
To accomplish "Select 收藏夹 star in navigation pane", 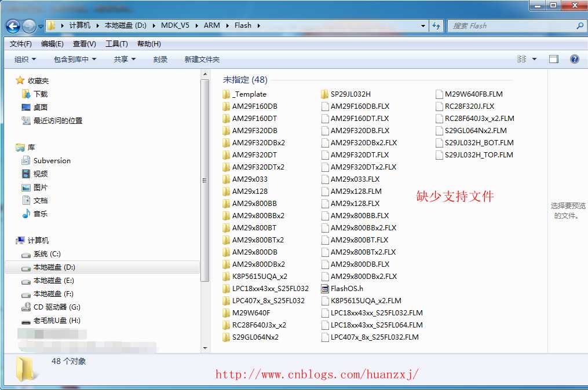I will 20,80.
